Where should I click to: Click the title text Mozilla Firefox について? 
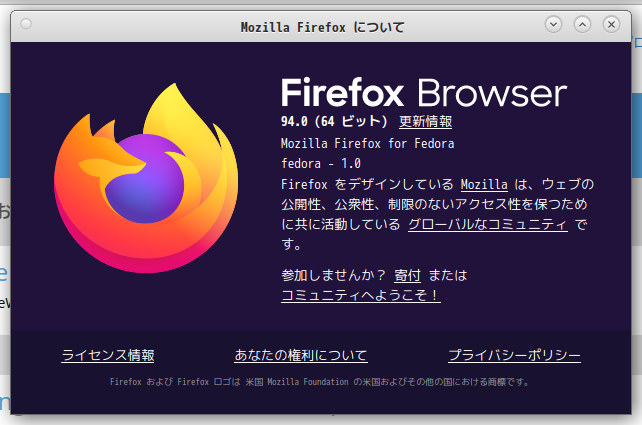[323, 27]
